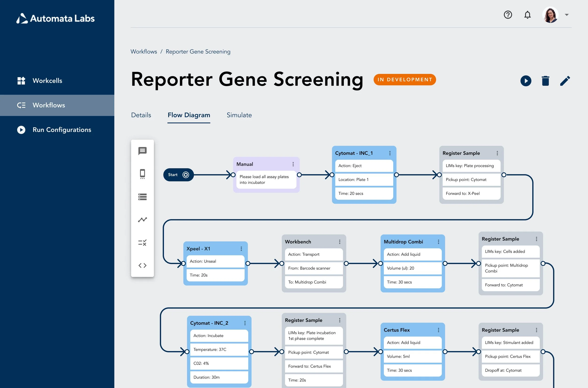Select the comment tool in the palette

click(142, 151)
